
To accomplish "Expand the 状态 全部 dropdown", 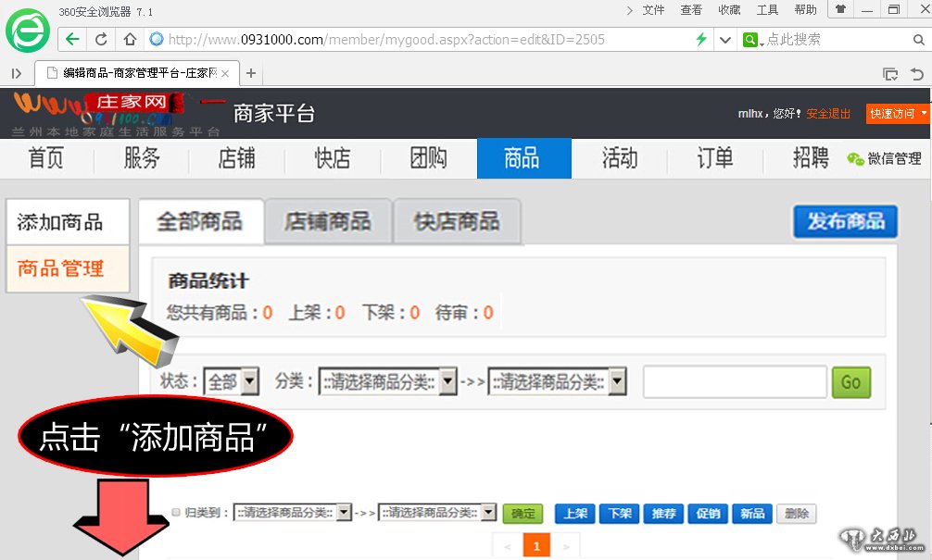I will point(231,381).
